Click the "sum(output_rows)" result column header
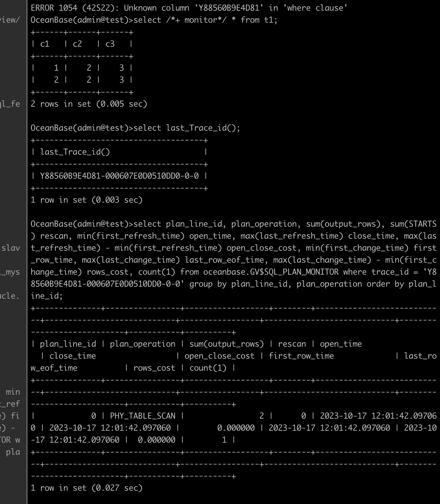 click(x=227, y=344)
